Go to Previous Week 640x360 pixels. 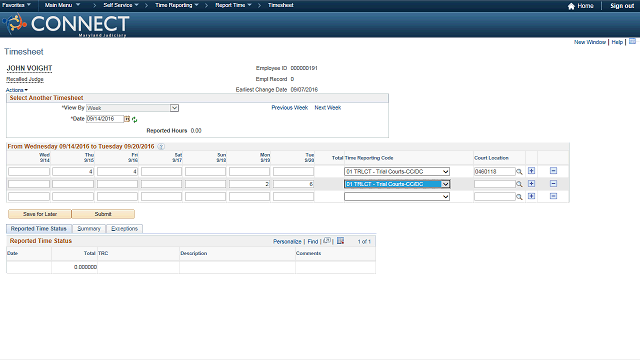tap(290, 108)
